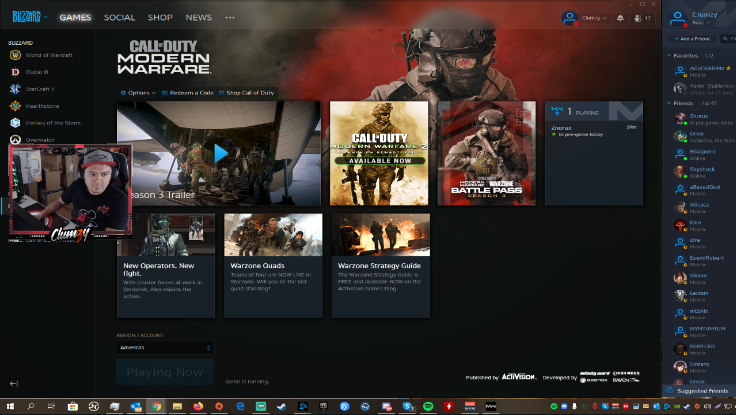This screenshot has width=736, height=415.
Task: Click the Clumzy profile avatar in the header
Action: pyautogui.click(x=569, y=18)
